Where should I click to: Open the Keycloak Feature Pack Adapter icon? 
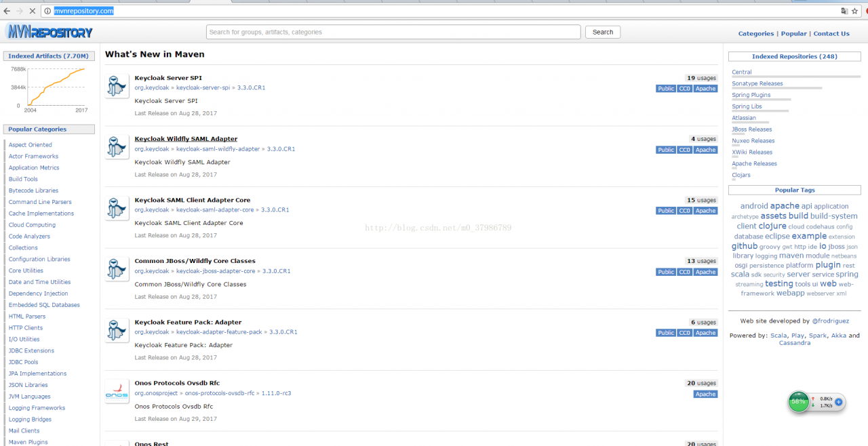[117, 331]
